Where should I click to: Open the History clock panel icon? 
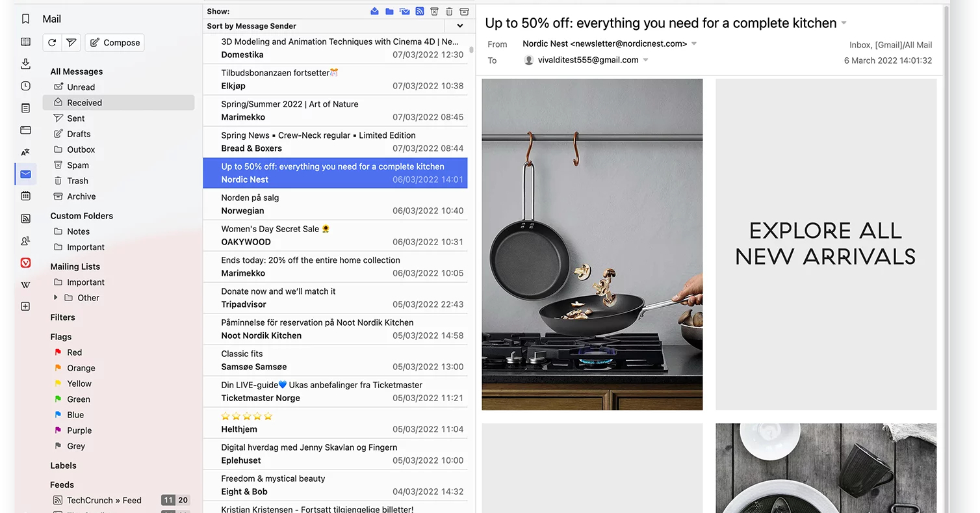click(25, 86)
